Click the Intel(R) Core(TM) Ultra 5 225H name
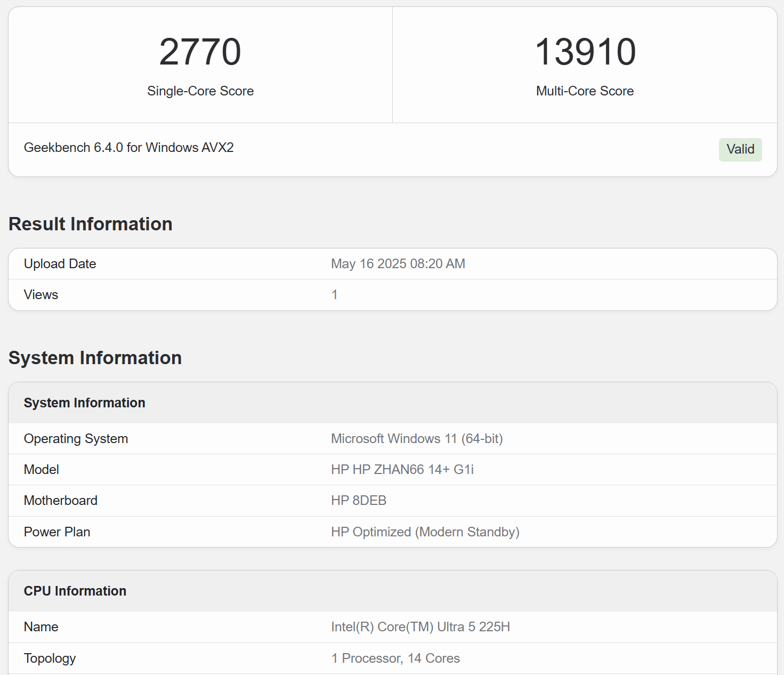This screenshot has height=675, width=784. click(x=420, y=627)
